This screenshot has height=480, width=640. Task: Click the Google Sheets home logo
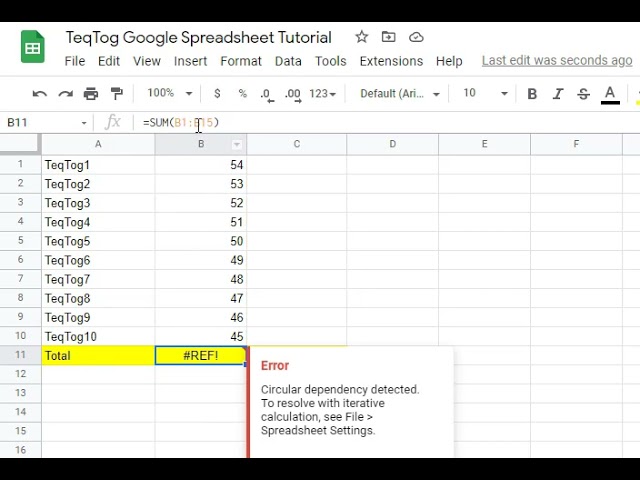tap(33, 47)
